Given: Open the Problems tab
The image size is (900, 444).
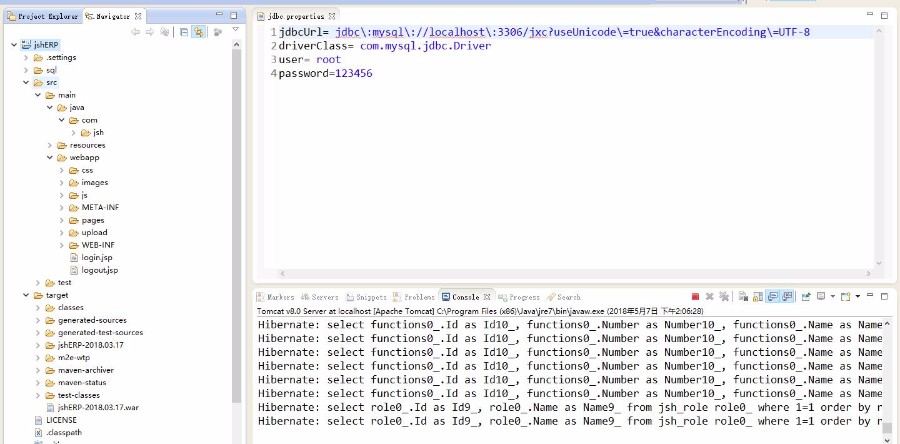Looking at the screenshot, I should tap(414, 297).
